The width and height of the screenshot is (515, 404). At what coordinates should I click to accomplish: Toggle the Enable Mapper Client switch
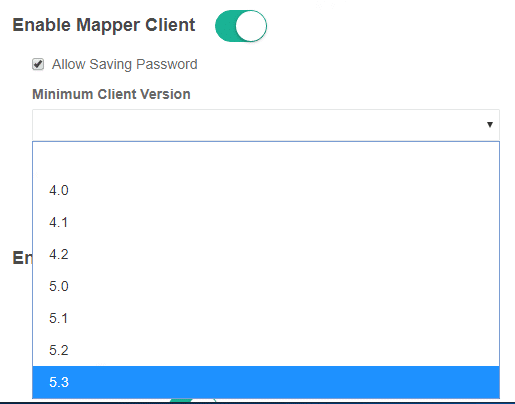241,26
